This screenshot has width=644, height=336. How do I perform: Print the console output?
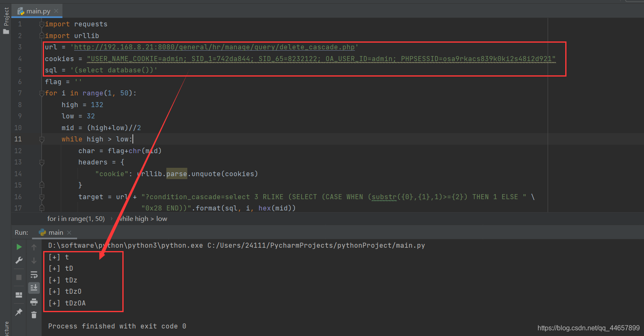[x=34, y=302]
